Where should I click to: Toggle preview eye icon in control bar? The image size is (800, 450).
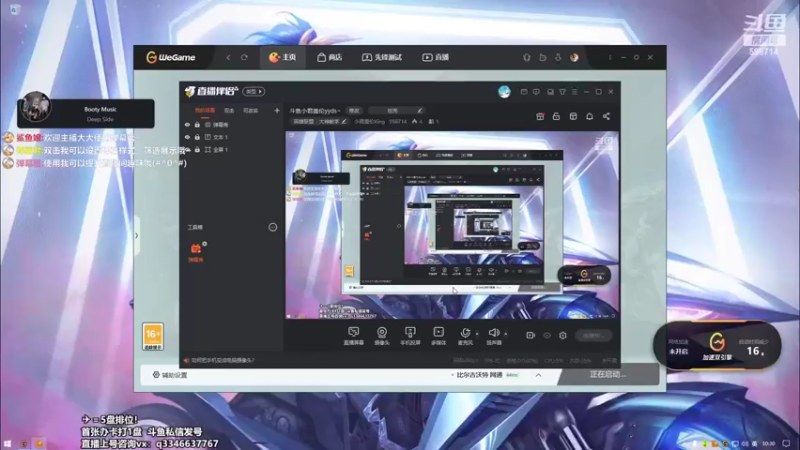click(x=547, y=335)
